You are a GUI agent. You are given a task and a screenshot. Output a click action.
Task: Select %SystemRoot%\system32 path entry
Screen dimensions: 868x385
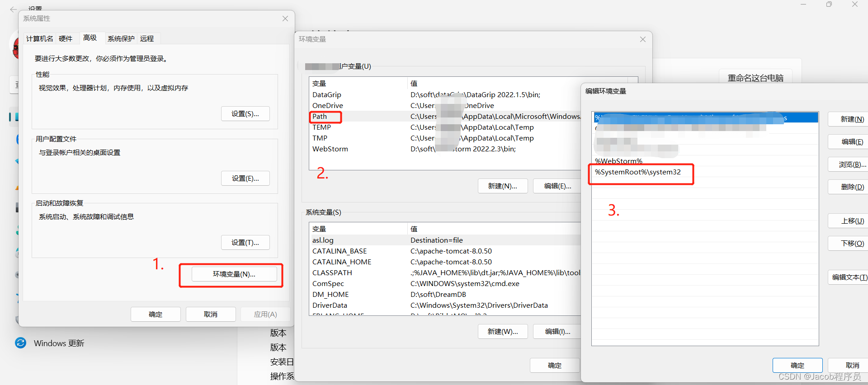pyautogui.click(x=705, y=172)
